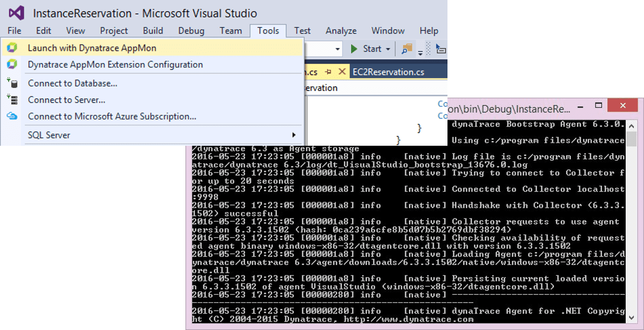Open the File menu

pos(14,31)
